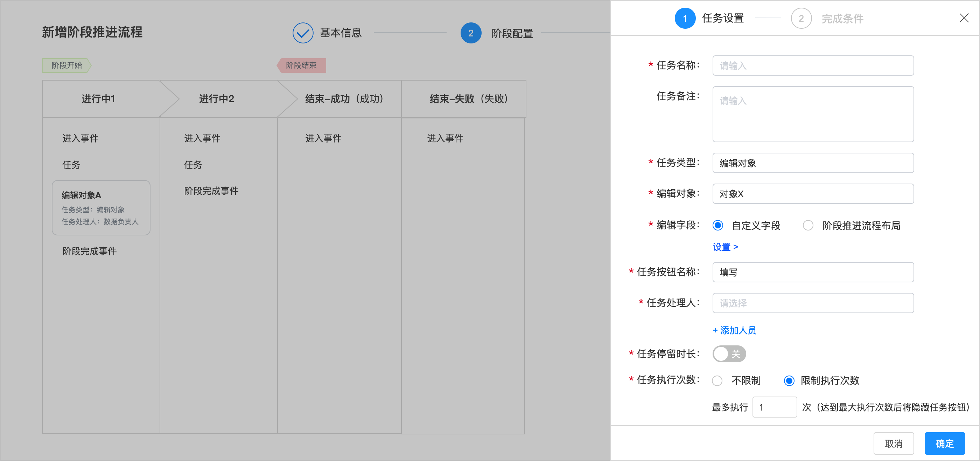Choose 不限制 for execution count

[717, 380]
